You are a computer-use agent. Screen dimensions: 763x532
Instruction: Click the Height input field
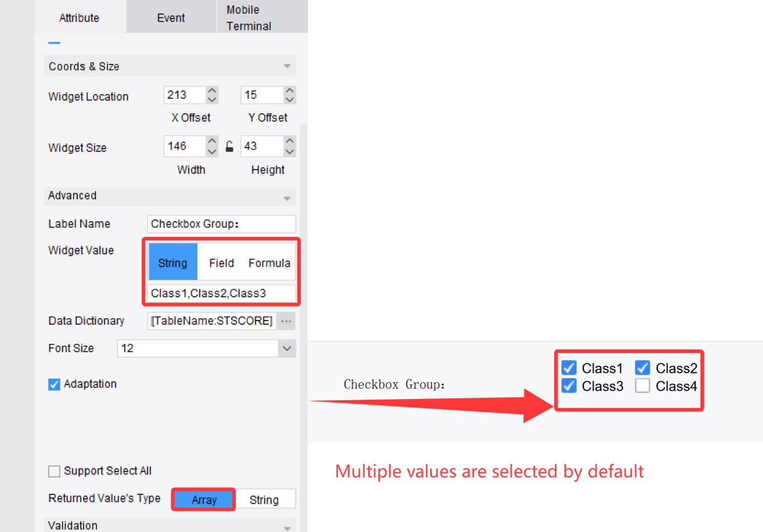coord(261,146)
